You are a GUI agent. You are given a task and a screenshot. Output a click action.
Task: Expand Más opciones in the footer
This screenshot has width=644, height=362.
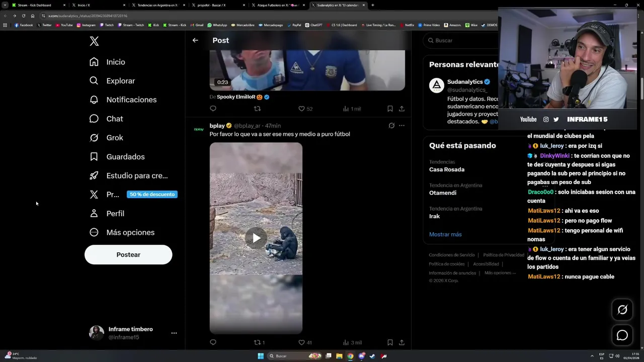pos(500,273)
